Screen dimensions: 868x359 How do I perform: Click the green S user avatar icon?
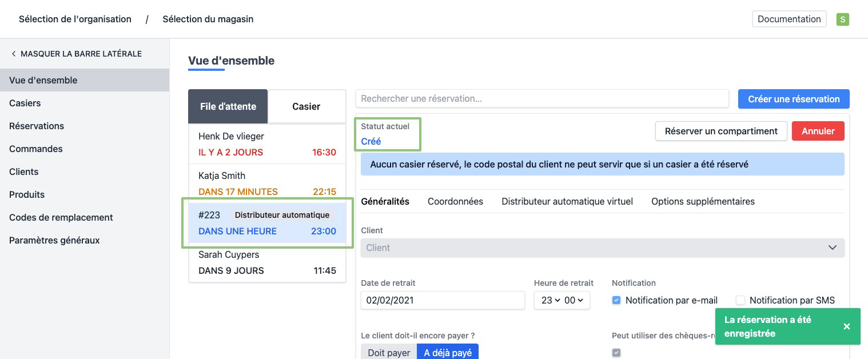[842, 19]
